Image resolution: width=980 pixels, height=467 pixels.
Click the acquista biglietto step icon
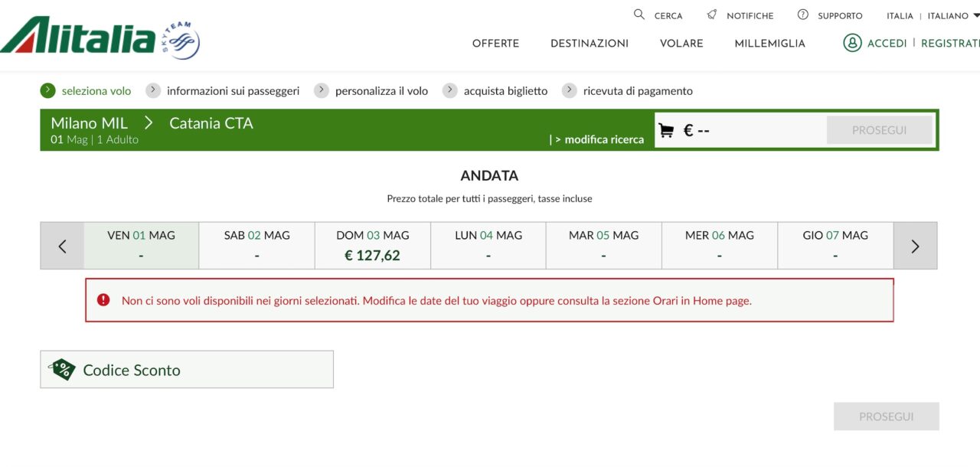tap(450, 90)
